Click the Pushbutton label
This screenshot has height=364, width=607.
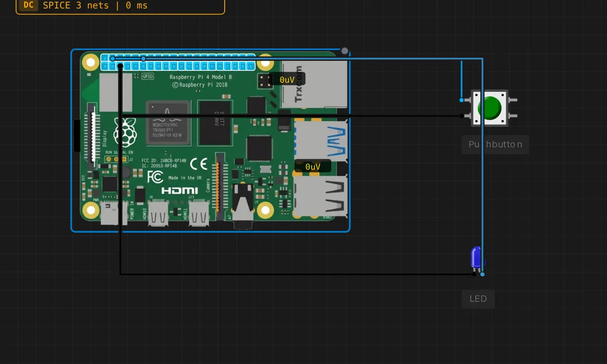pos(495,144)
